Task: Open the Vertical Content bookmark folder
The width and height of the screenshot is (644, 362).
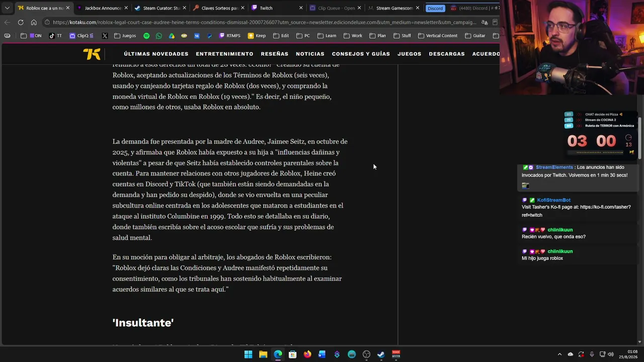Action: (438, 36)
